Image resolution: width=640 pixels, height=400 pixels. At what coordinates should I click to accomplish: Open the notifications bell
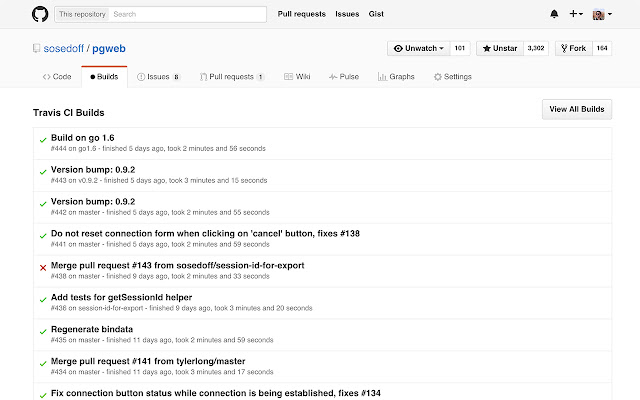(554, 14)
